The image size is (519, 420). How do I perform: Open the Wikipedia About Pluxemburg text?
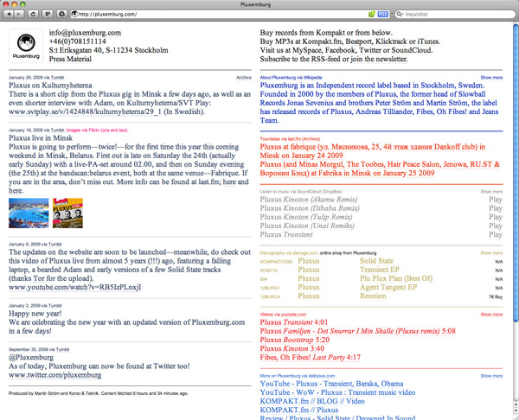379,103
